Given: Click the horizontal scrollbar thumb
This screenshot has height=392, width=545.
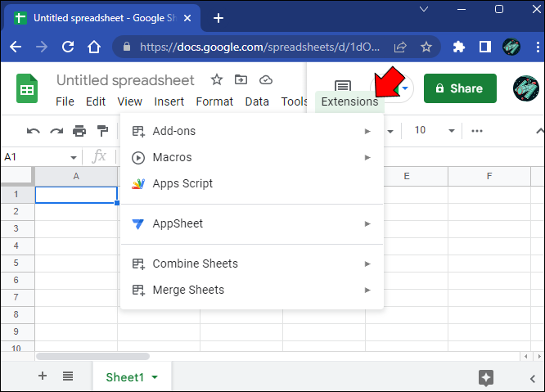Looking at the screenshot, I should tap(92, 356).
